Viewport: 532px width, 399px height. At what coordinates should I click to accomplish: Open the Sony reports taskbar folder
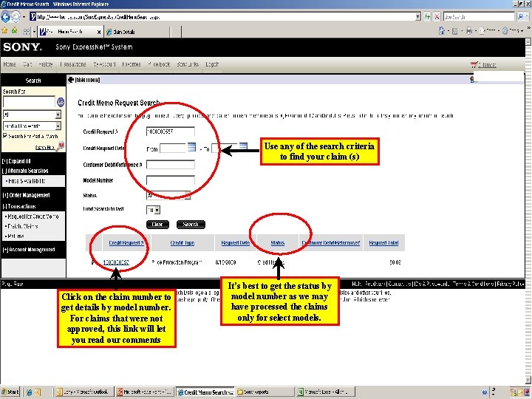tap(264, 392)
